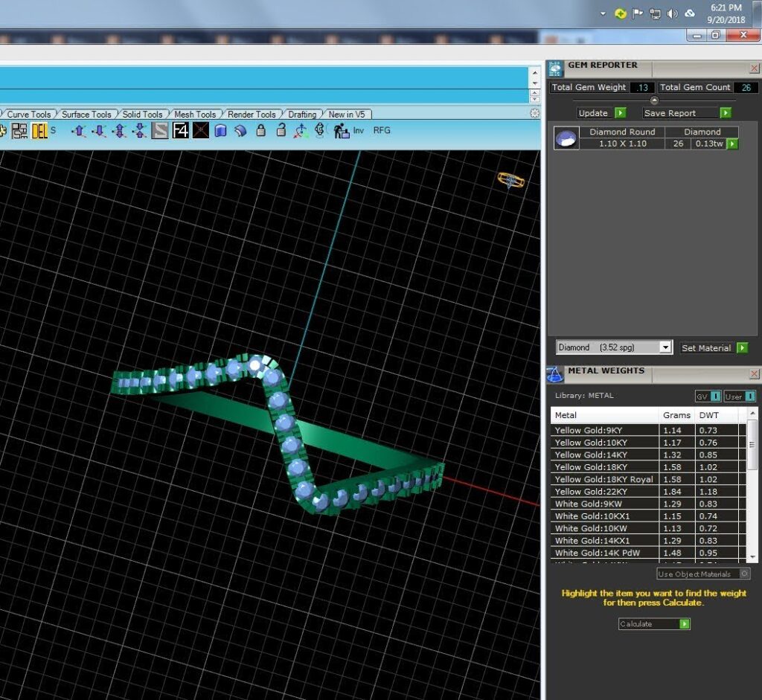The height and width of the screenshot is (700, 762).
Task: Click the RFG toolbar button
Action: pyautogui.click(x=382, y=130)
